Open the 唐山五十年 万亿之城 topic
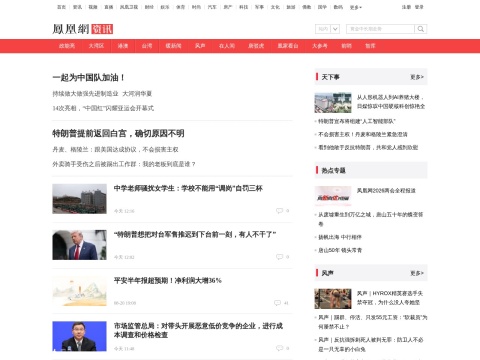Image resolution: width=480 pixels, height=360 pixels. click(371, 219)
